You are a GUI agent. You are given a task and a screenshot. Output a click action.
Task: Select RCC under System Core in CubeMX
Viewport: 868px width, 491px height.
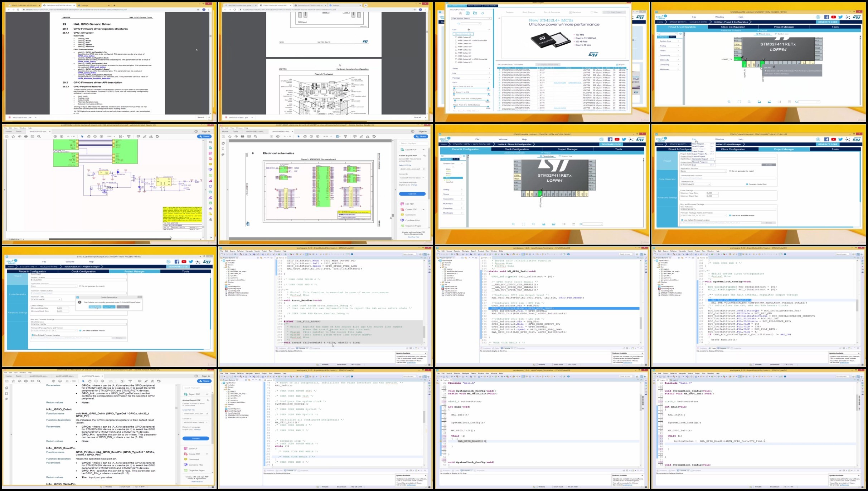coord(453,178)
